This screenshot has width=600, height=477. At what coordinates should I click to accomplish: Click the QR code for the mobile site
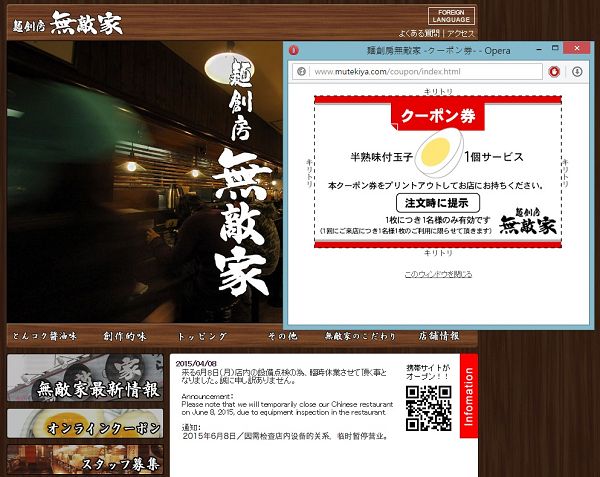coord(429,408)
